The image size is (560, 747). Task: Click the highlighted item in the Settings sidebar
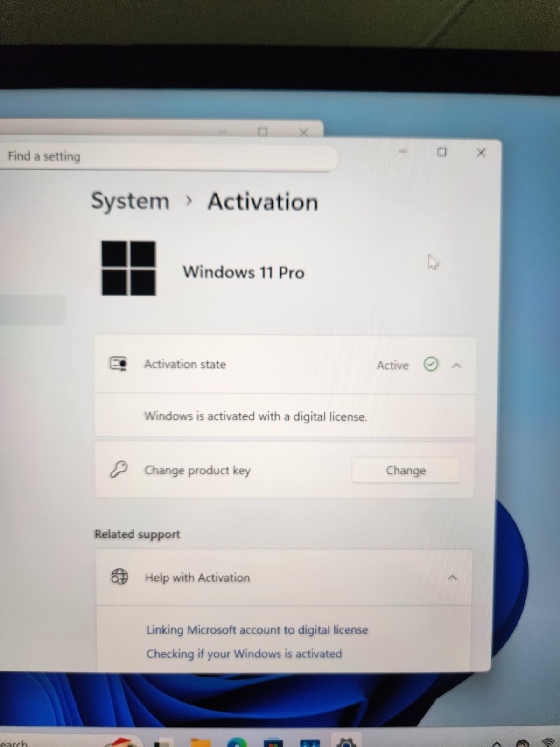[x=33, y=310]
